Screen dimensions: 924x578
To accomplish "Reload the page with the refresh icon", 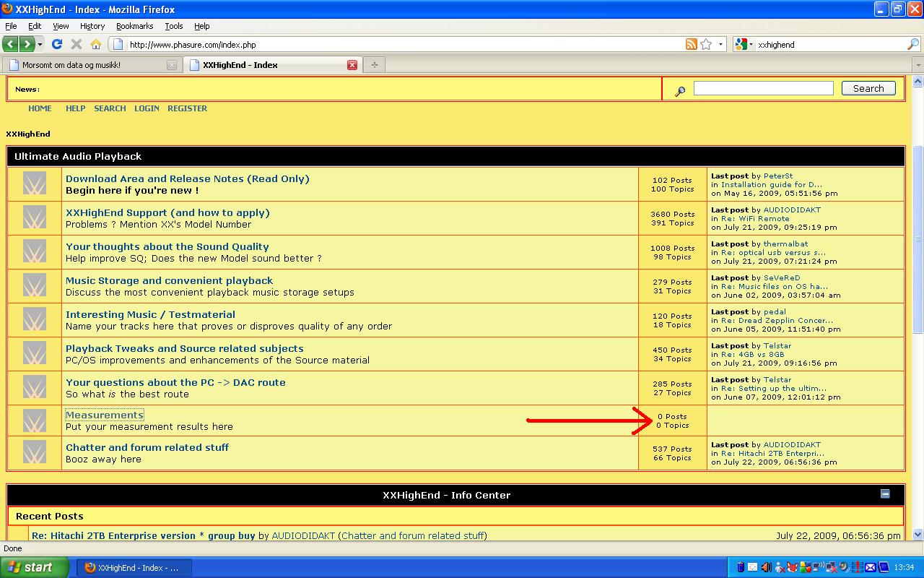I will click(x=57, y=44).
